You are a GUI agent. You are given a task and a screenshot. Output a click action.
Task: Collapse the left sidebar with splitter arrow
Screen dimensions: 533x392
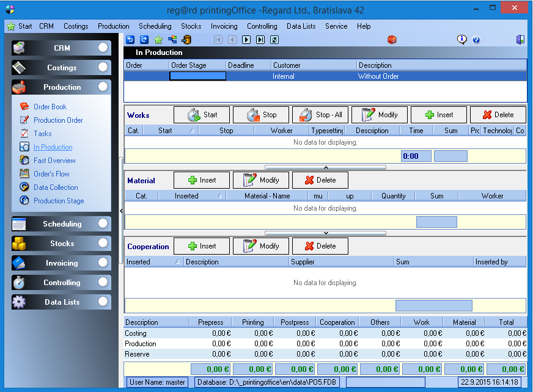pos(121,211)
